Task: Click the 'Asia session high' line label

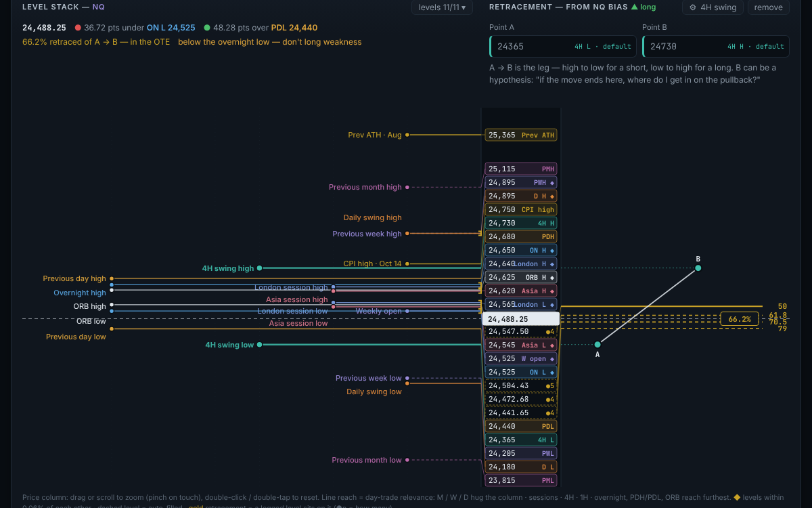Action: (297, 299)
